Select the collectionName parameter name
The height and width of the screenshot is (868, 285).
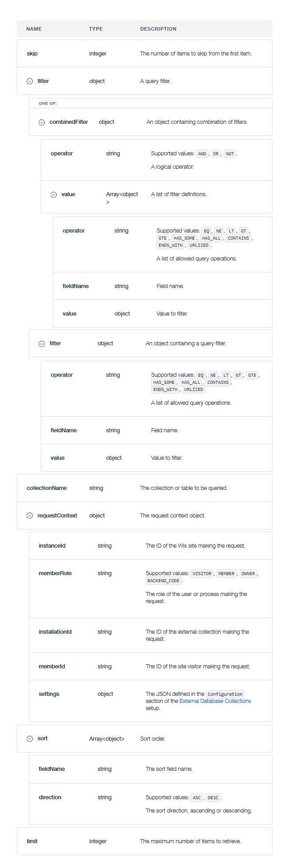click(x=47, y=488)
